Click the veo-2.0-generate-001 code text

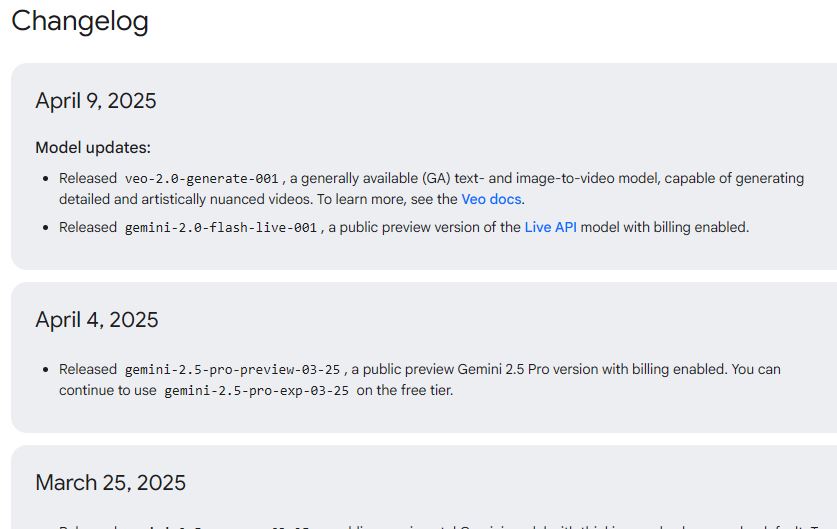[202, 179]
